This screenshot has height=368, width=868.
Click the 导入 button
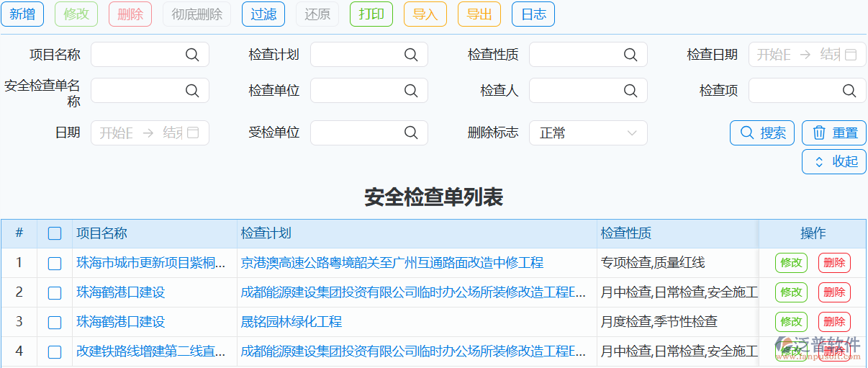coord(425,14)
